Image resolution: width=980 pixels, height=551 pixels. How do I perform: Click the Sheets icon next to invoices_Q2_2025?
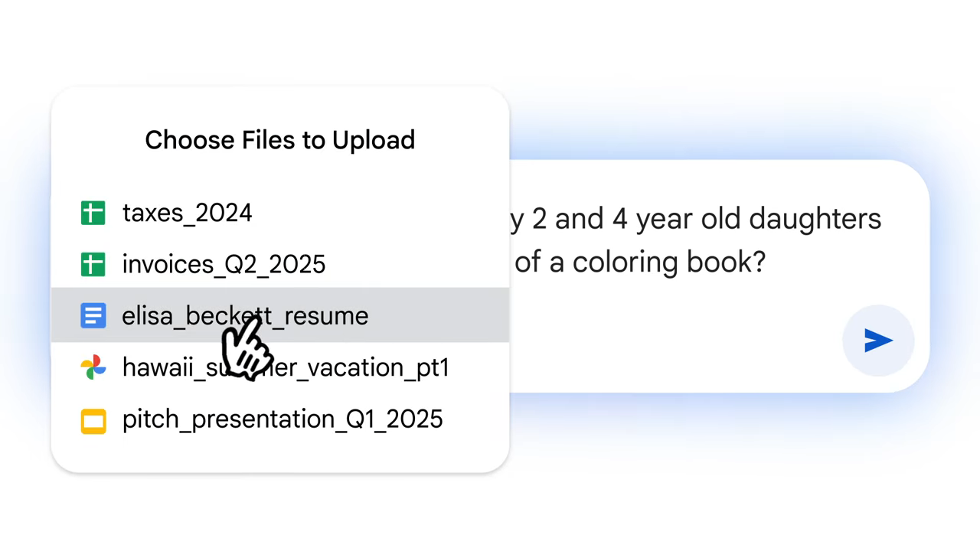pos(93,264)
